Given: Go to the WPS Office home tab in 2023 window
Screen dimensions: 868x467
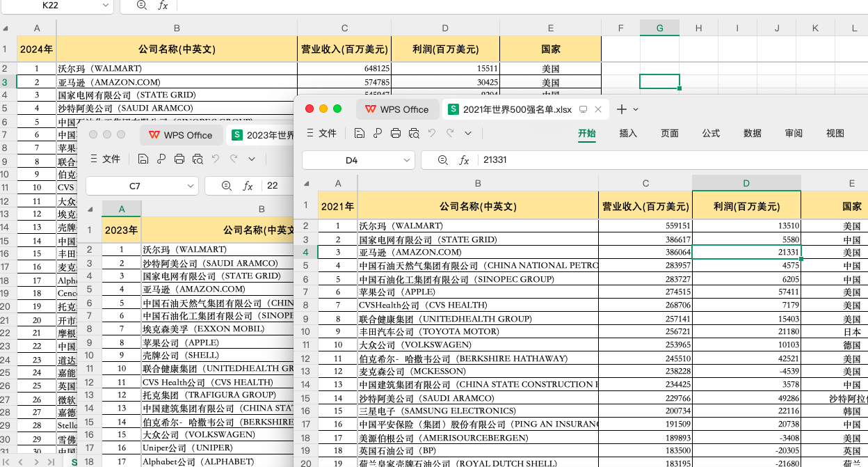Looking at the screenshot, I should [x=181, y=135].
